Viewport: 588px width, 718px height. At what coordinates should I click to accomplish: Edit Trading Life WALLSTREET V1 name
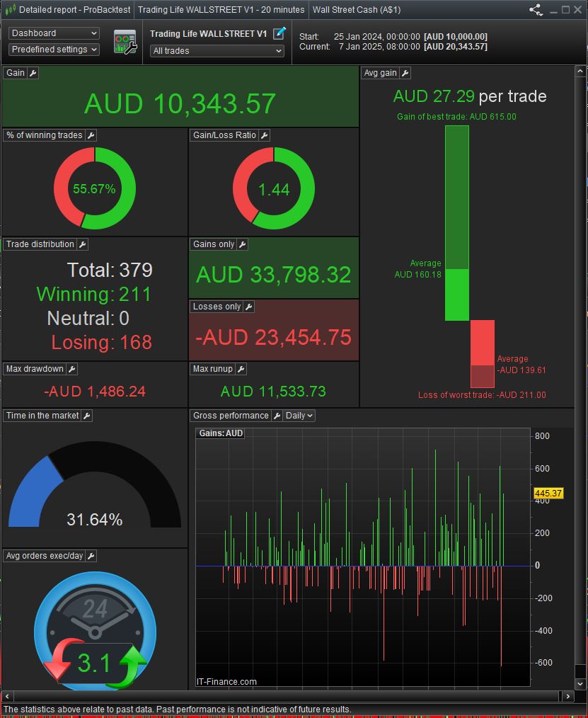(x=279, y=33)
